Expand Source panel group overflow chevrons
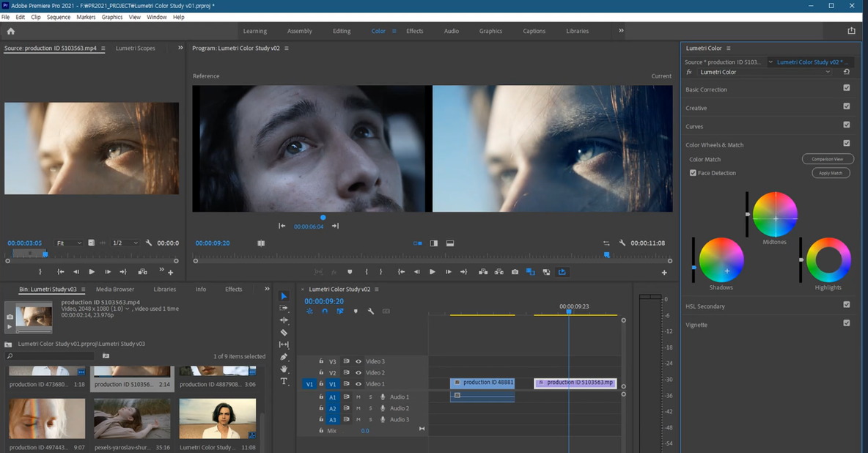The height and width of the screenshot is (453, 868). [x=180, y=48]
